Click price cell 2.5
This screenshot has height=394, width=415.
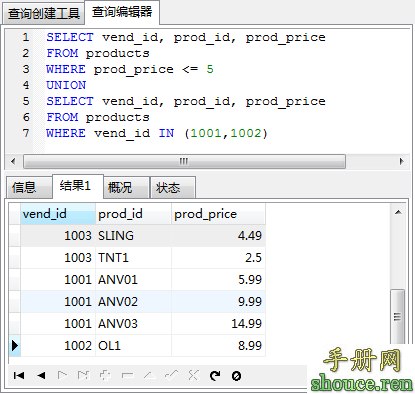[218, 258]
